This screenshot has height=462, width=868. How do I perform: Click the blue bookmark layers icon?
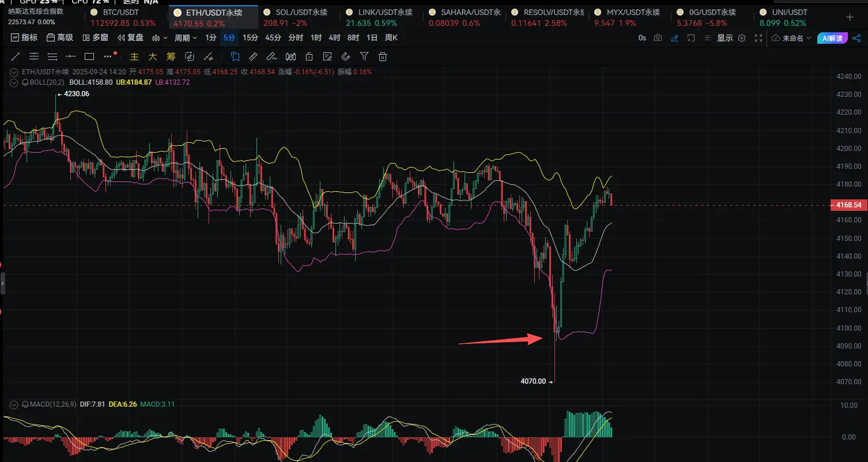(x=235, y=56)
